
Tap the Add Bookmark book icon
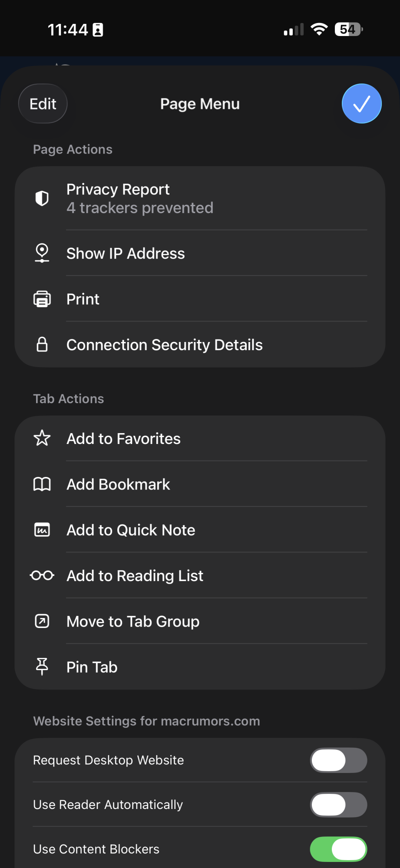click(42, 484)
